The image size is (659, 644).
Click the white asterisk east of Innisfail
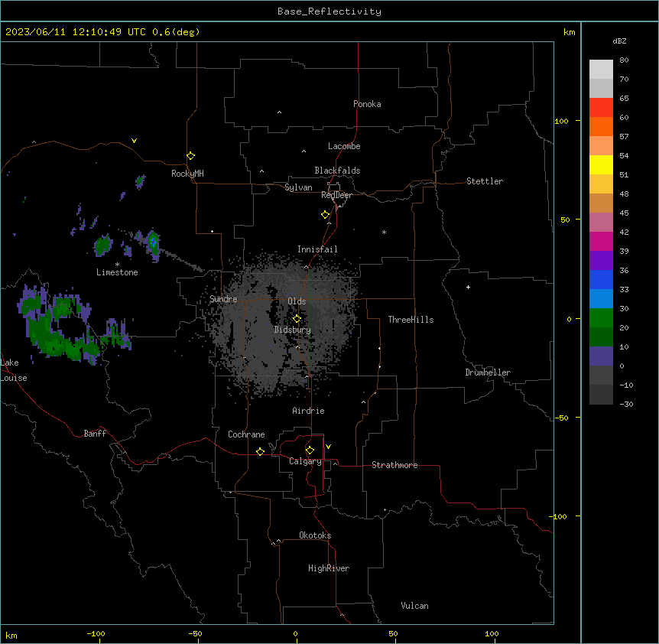pos(384,232)
